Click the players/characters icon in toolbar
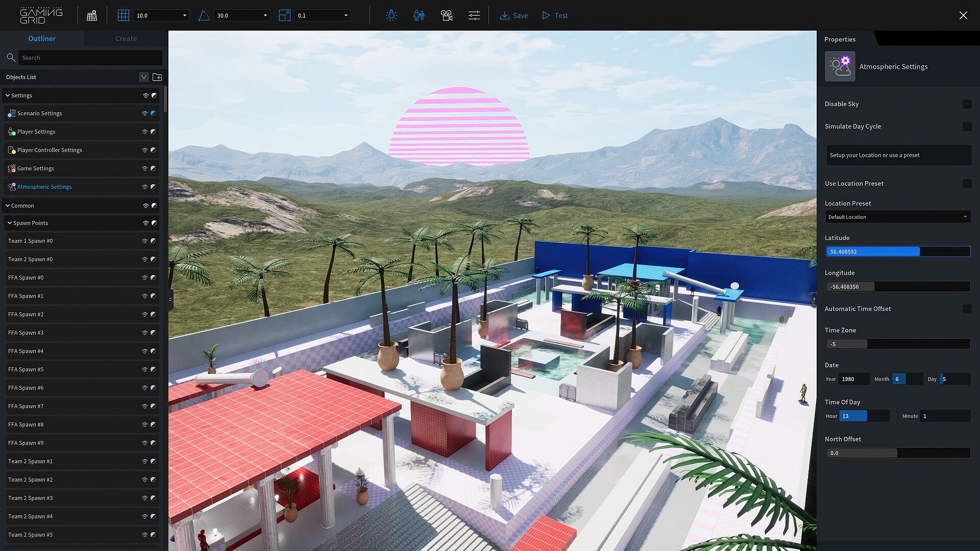The image size is (980, 551). click(x=419, y=15)
